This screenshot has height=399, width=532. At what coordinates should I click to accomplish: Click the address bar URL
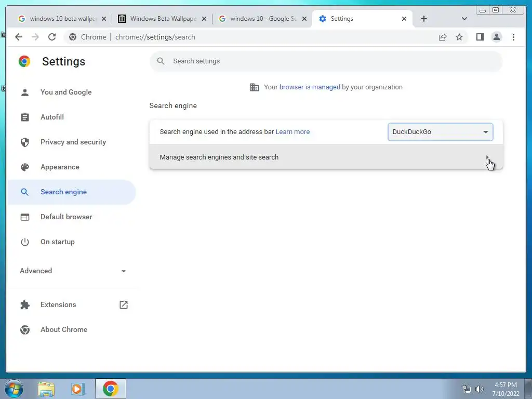click(155, 37)
